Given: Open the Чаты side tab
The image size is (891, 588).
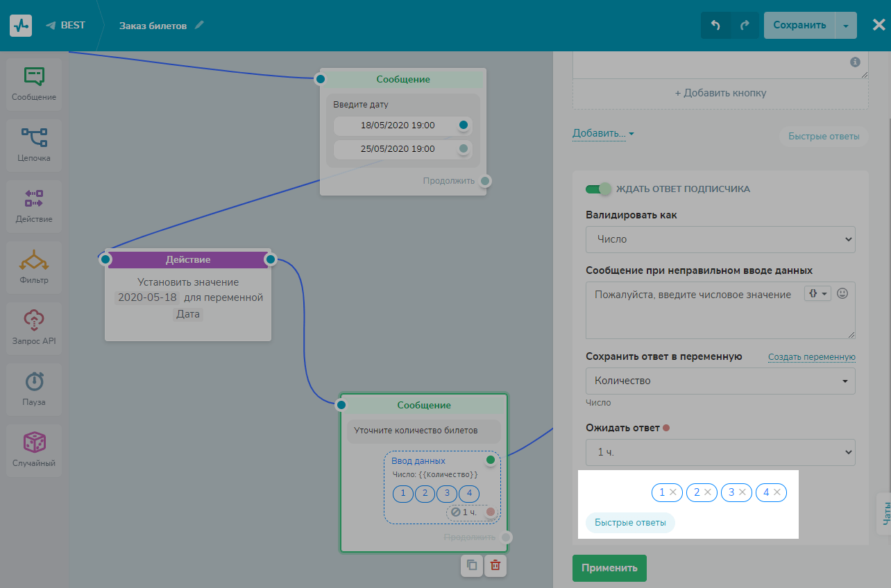Looking at the screenshot, I should [884, 514].
